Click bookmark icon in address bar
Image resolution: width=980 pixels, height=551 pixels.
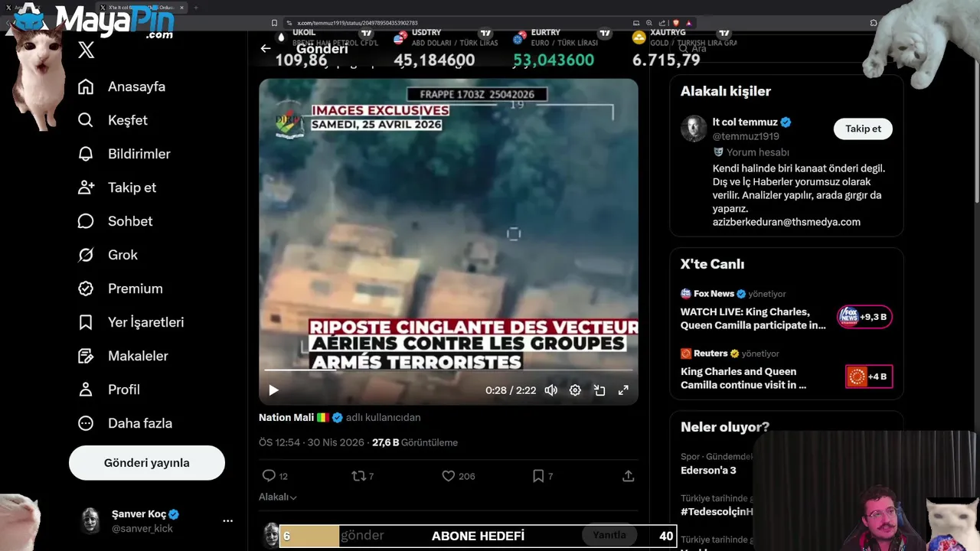click(274, 23)
